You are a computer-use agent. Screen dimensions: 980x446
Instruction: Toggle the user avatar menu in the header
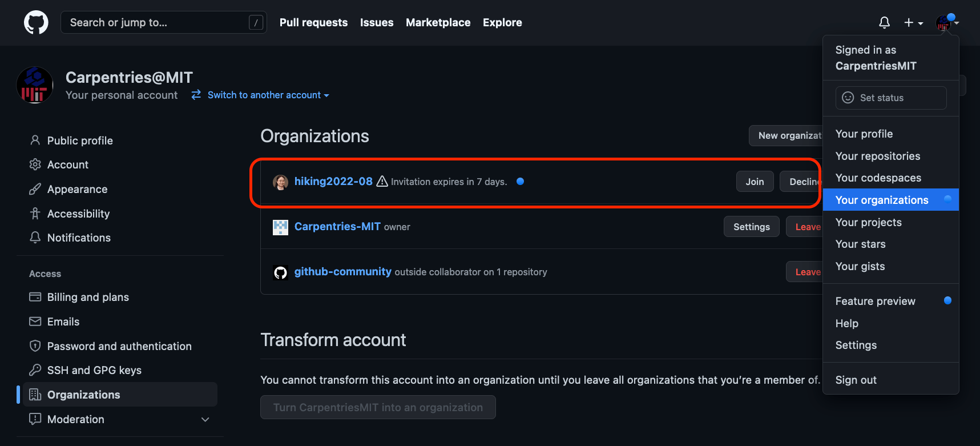(x=947, y=23)
